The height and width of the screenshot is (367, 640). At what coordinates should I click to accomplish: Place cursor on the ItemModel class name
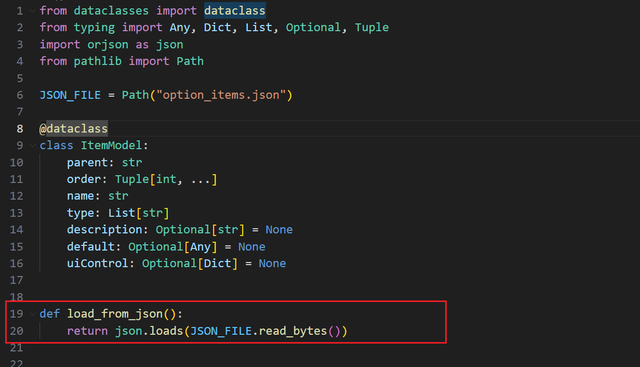pyautogui.click(x=111, y=145)
